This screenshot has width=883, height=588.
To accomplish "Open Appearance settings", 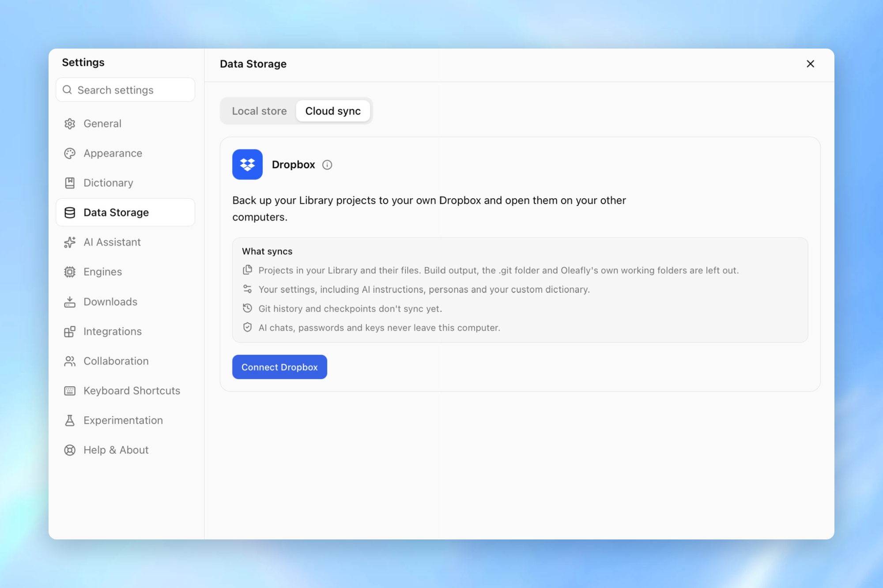I will 125,153.
